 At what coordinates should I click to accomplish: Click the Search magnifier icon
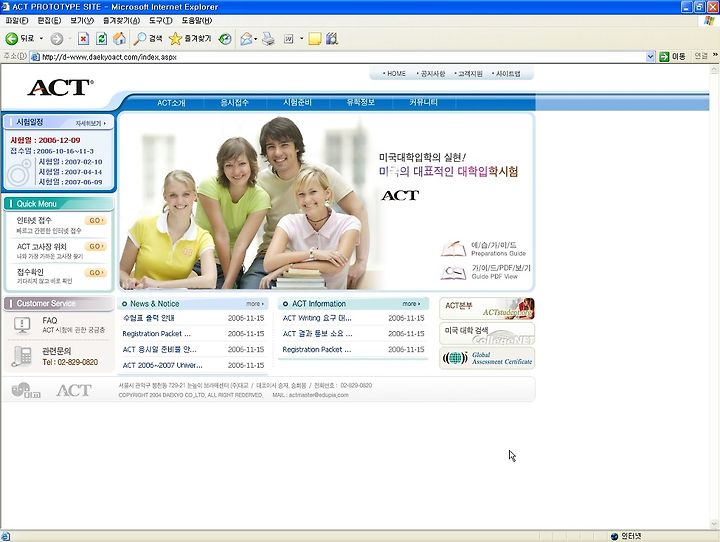(x=139, y=39)
